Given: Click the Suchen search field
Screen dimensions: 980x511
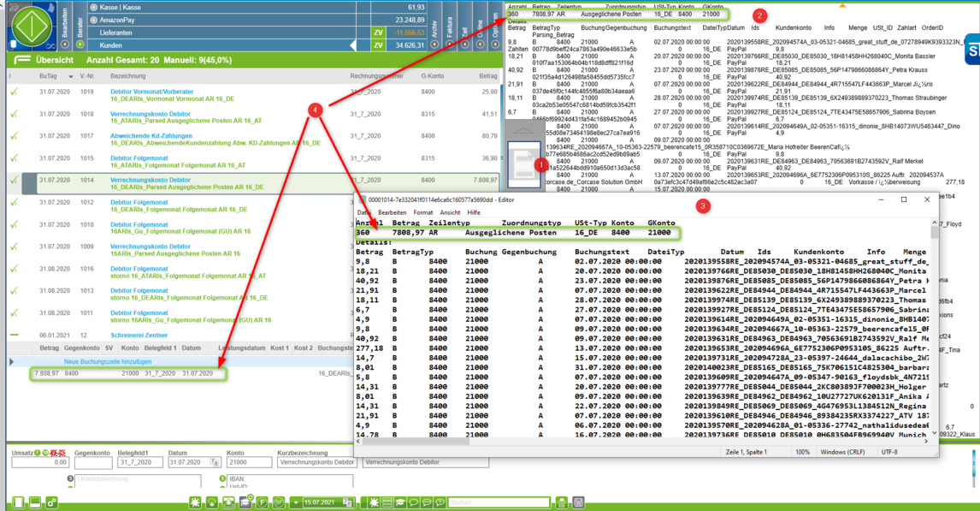Looking at the screenshot, I should 499,502.
